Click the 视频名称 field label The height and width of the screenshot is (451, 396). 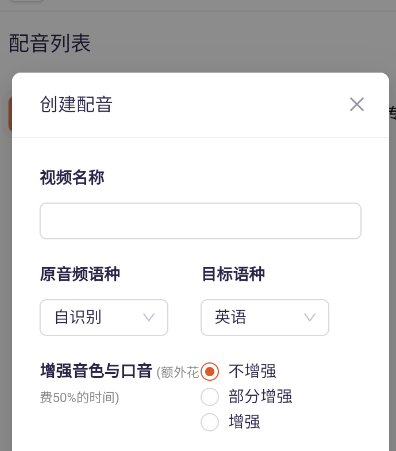coord(72,177)
